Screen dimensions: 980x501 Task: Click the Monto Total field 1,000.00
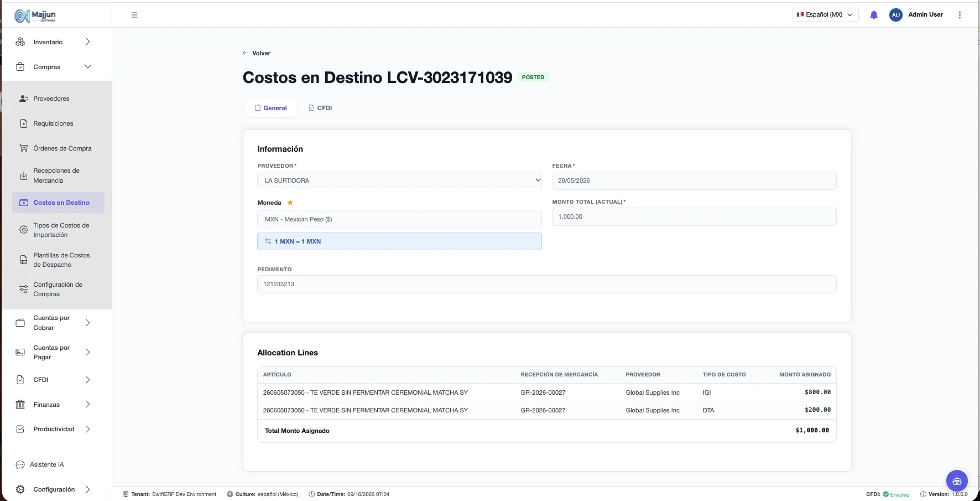(x=694, y=216)
